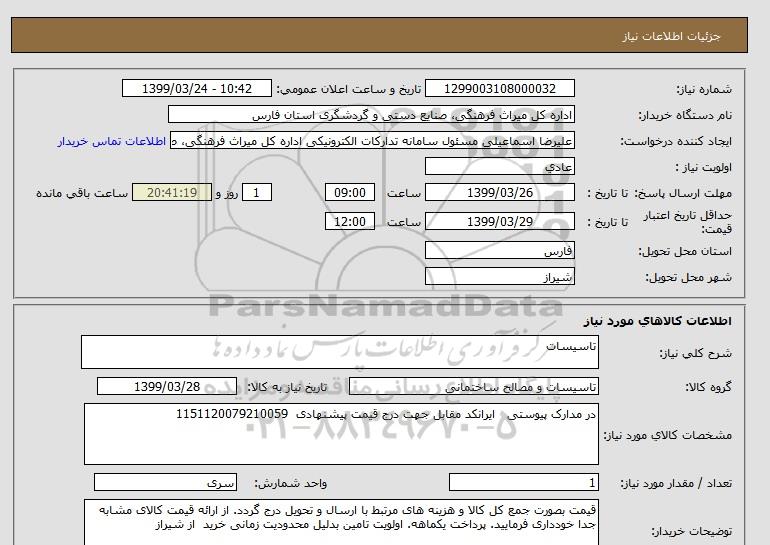This screenshot has width=770, height=545.
Task: Click the label گروه کالا
Action: pyautogui.click(x=709, y=387)
